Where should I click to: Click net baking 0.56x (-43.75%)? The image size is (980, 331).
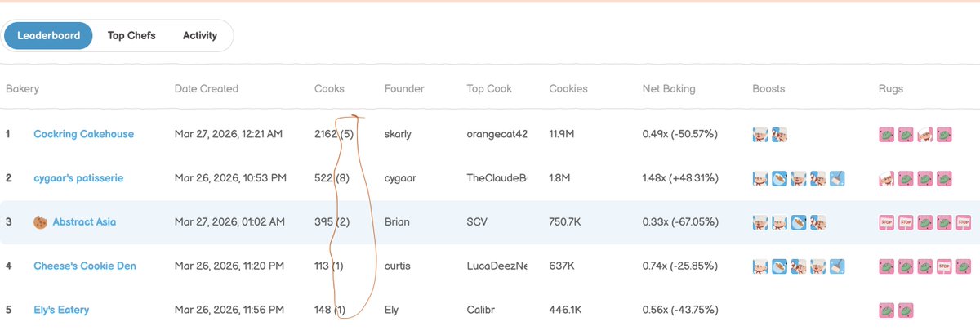679,311
